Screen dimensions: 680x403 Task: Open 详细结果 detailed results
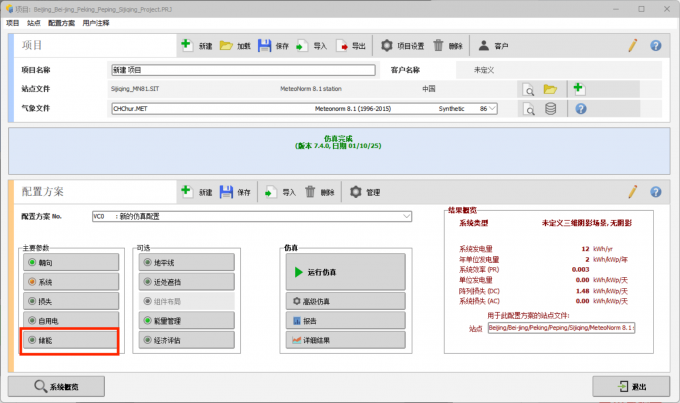pos(346,340)
